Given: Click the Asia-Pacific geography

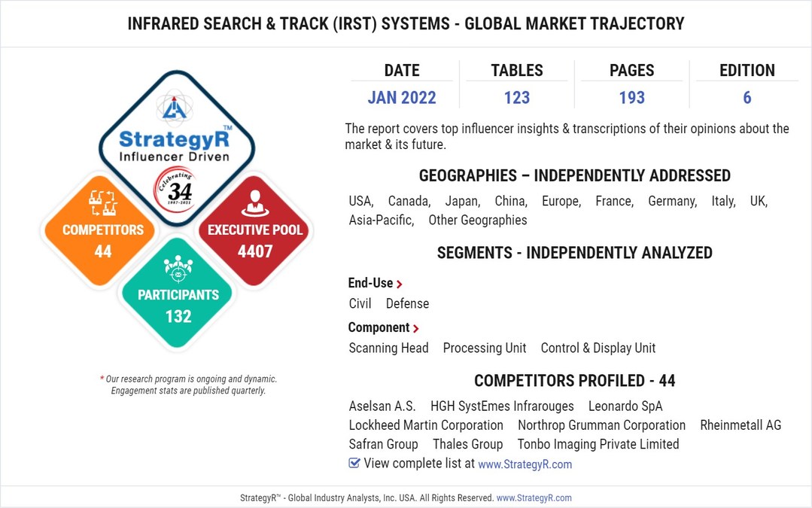Looking at the screenshot, I should (x=382, y=220).
